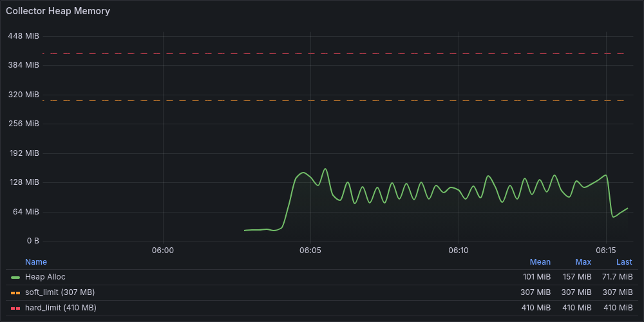
Task: Open the Collector Heap Memory panel title menu
Action: (x=58, y=11)
